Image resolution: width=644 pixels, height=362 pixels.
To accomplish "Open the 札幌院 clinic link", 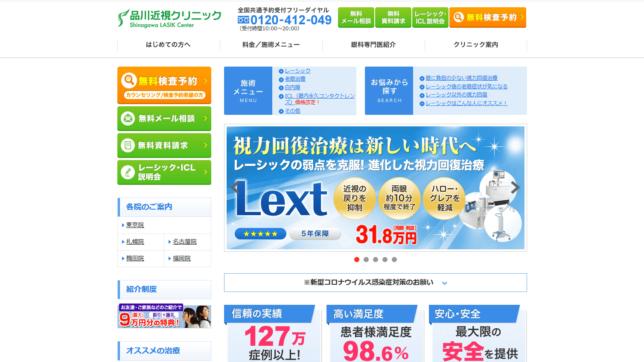I will coord(135,242).
